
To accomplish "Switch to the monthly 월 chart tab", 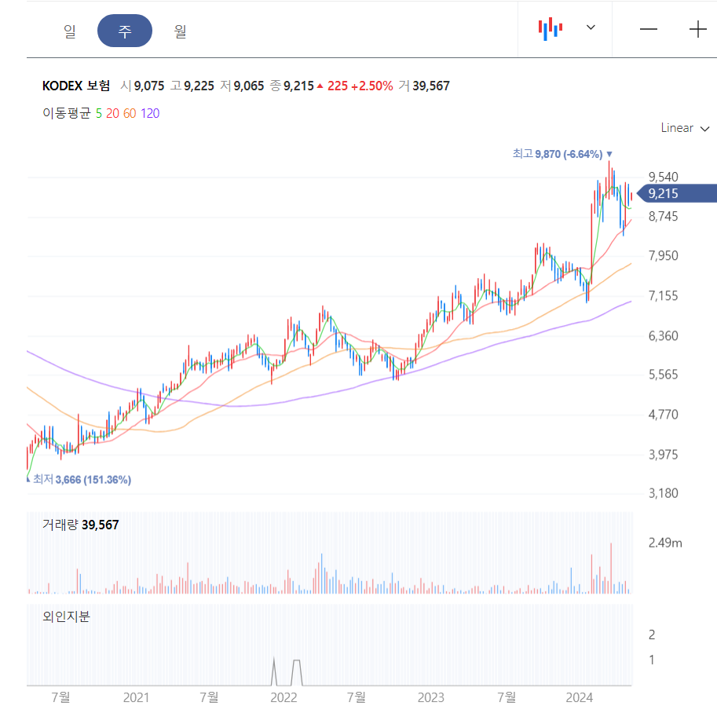I will point(180,31).
